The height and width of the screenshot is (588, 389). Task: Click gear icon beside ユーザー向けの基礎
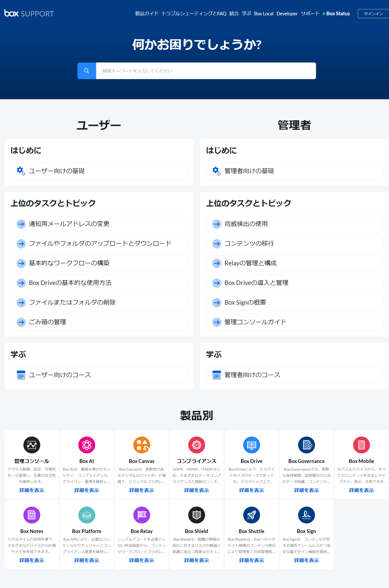[21, 171]
